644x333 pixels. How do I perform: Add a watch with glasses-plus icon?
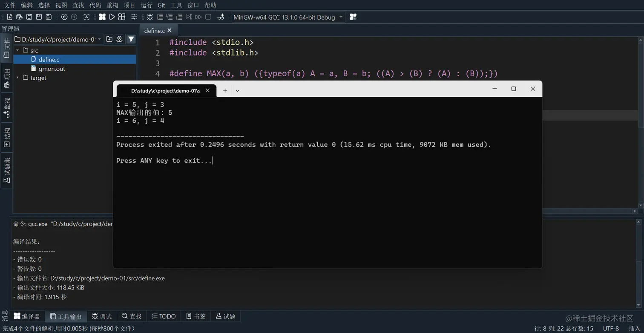tap(221, 17)
